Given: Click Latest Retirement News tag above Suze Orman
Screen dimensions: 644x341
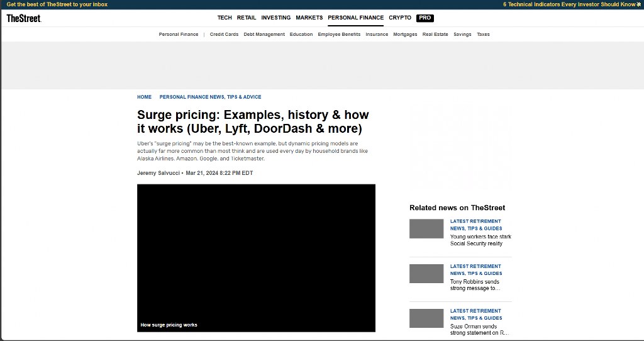Looking at the screenshot, I should pos(476,315).
